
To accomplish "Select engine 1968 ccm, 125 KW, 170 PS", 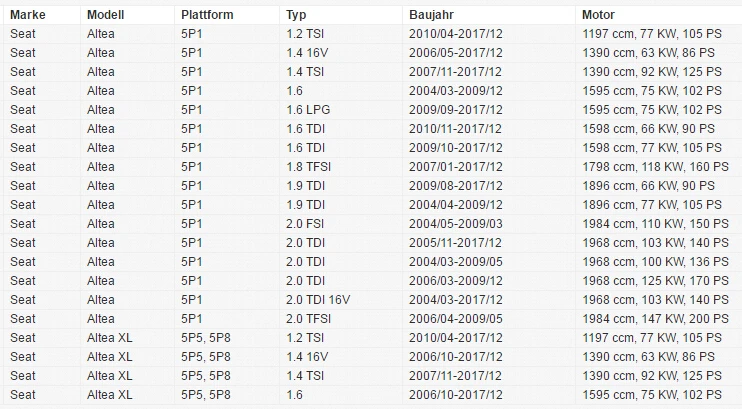I will [x=655, y=281].
